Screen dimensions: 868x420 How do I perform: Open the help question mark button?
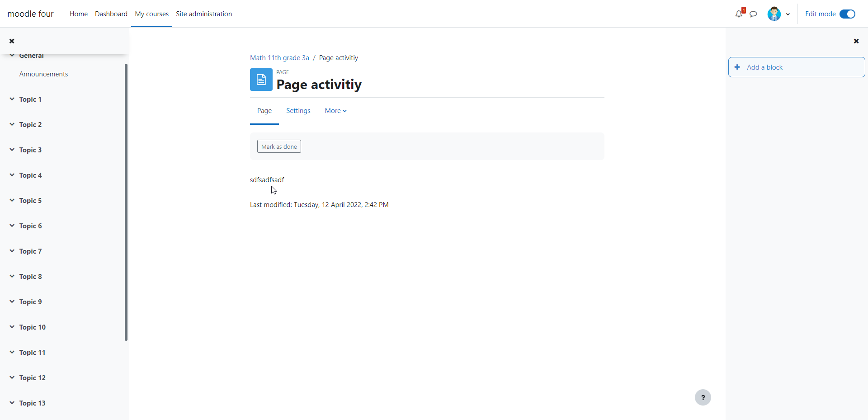(x=703, y=397)
